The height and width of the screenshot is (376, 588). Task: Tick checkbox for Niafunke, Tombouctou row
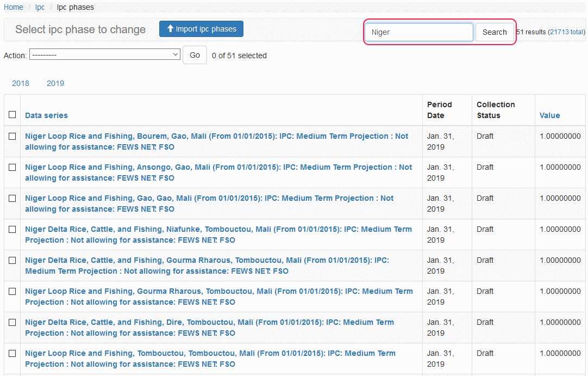click(x=12, y=230)
